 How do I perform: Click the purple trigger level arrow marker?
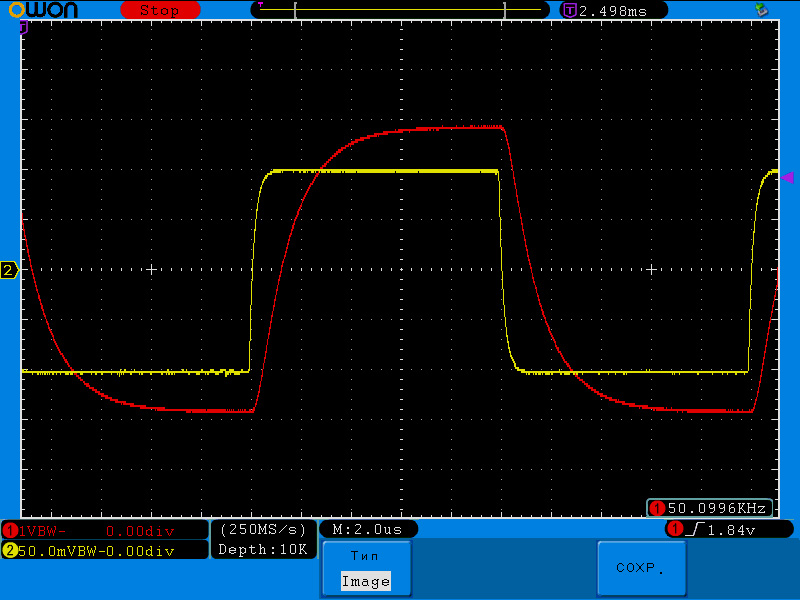coord(787,178)
